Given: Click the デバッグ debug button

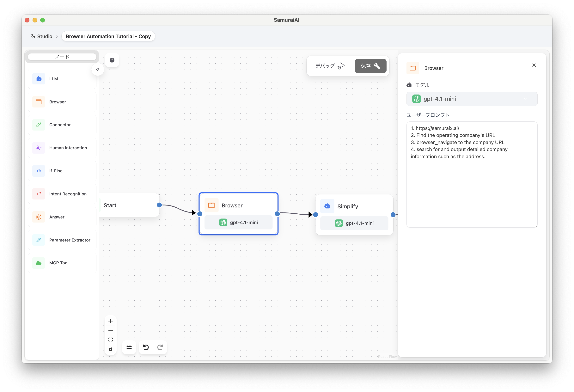Looking at the screenshot, I should tap(330, 66).
